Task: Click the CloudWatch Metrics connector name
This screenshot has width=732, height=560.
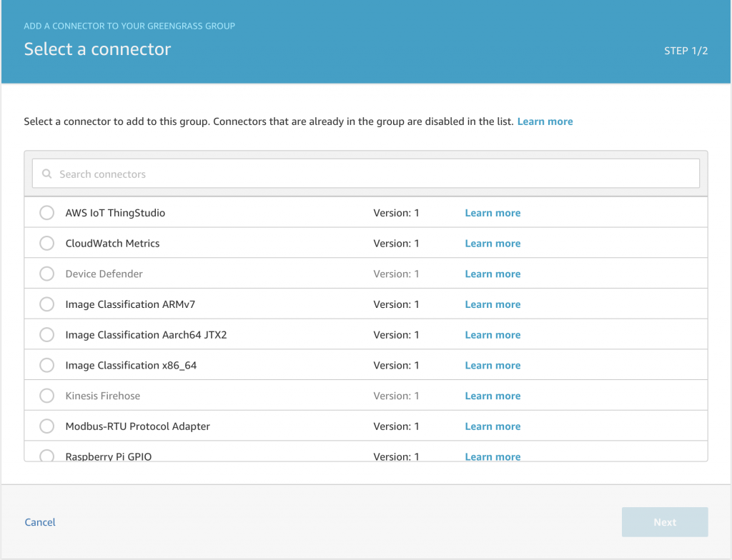Action: click(x=112, y=243)
